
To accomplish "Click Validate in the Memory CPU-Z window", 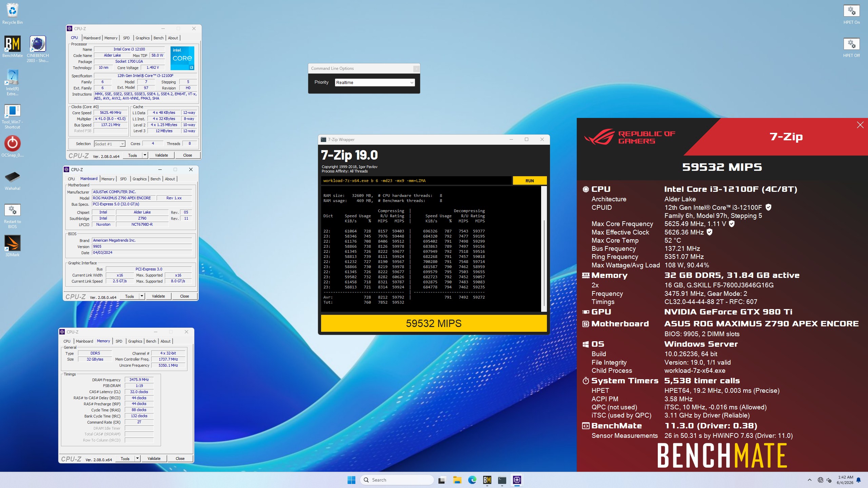I will click(154, 459).
